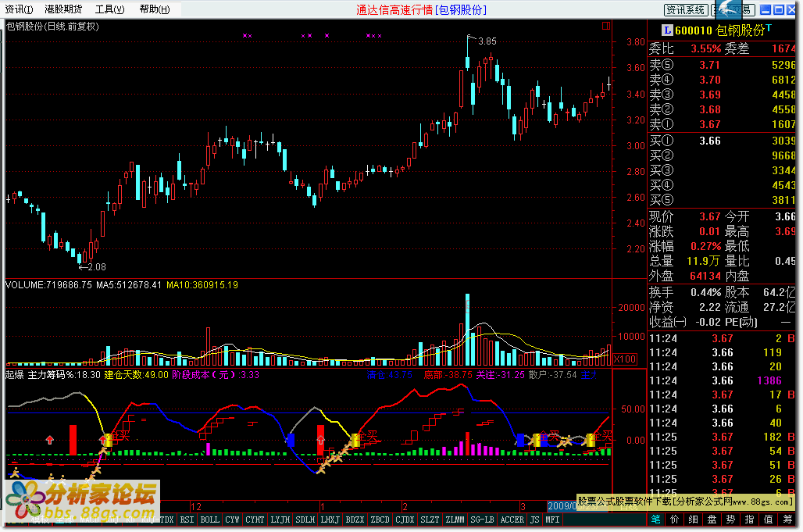Click the MA5:512678.41 volume label
Image resolution: width=803 pixels, height=532 pixels.
click(x=129, y=285)
